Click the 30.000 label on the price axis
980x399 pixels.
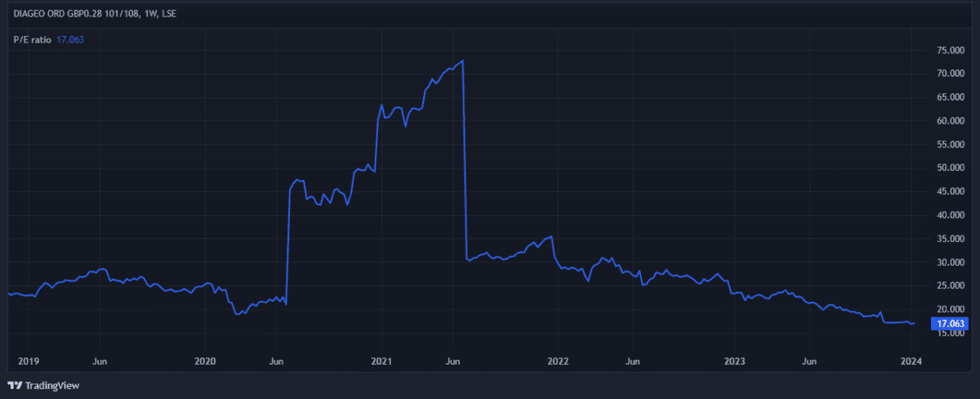[952, 262]
